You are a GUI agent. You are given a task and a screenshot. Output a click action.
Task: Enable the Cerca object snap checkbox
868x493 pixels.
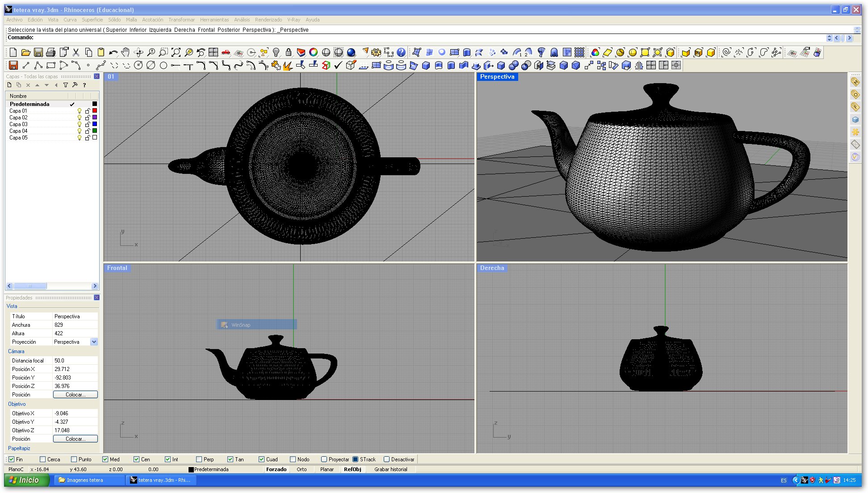(x=43, y=459)
